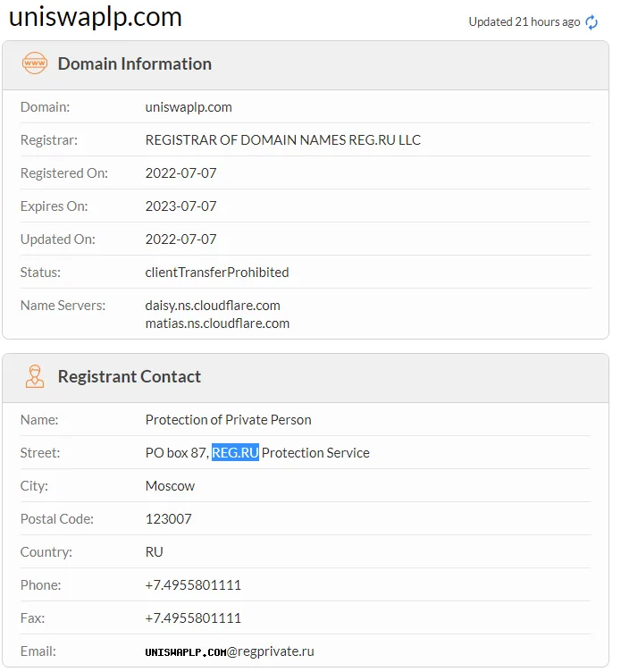
Task: Click the 'Email:' field label
Action: pyautogui.click(x=38, y=651)
